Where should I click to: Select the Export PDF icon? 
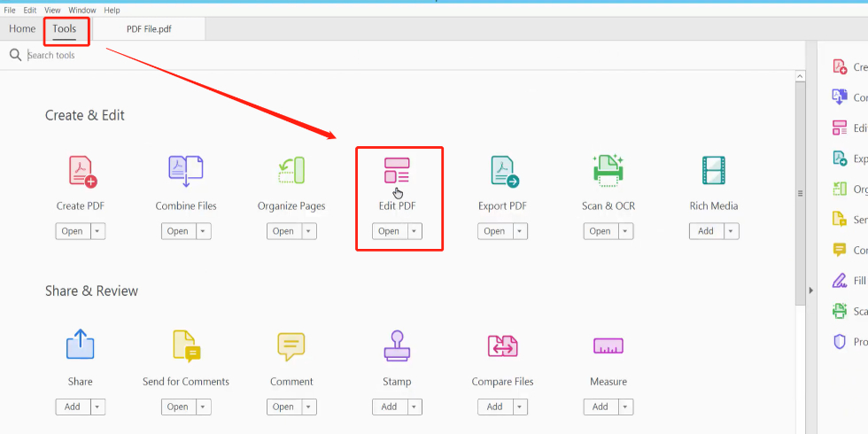(x=503, y=170)
